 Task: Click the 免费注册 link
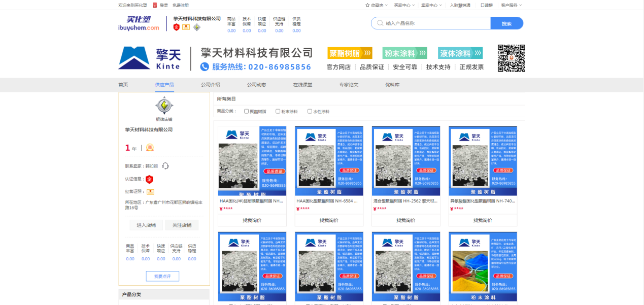pyautogui.click(x=180, y=5)
